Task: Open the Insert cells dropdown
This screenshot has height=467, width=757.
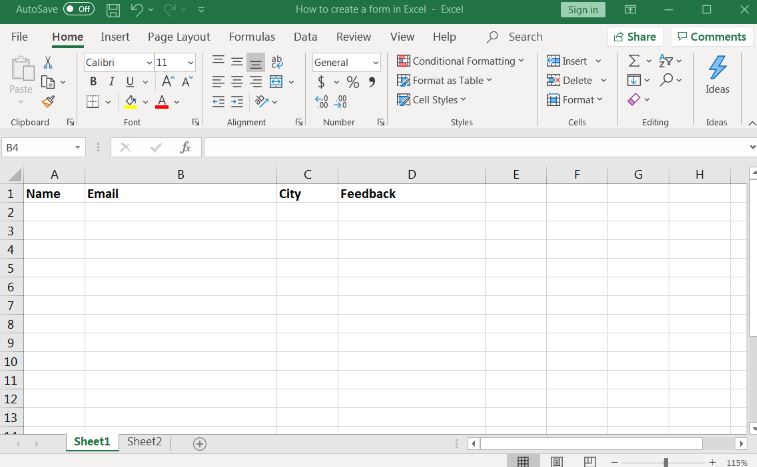Action: click(x=598, y=61)
